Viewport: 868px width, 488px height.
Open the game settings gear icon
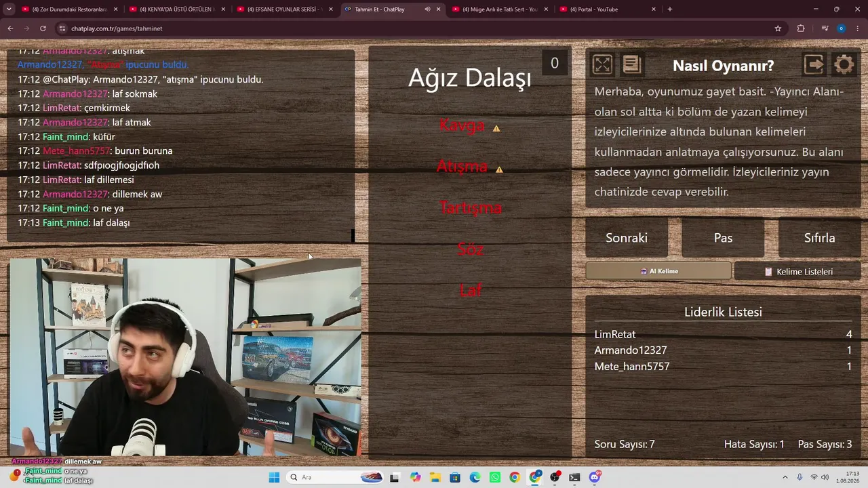pyautogui.click(x=844, y=64)
